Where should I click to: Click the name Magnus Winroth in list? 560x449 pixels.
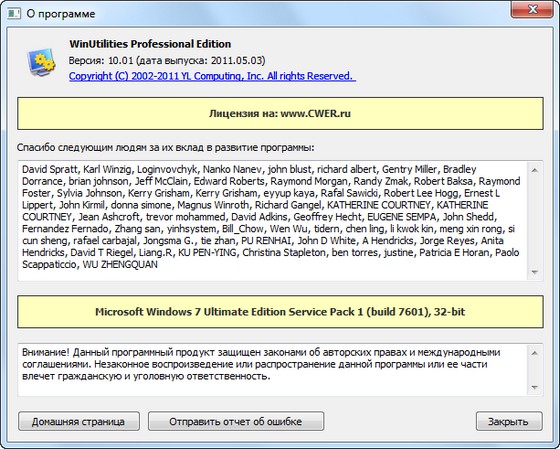click(213, 205)
